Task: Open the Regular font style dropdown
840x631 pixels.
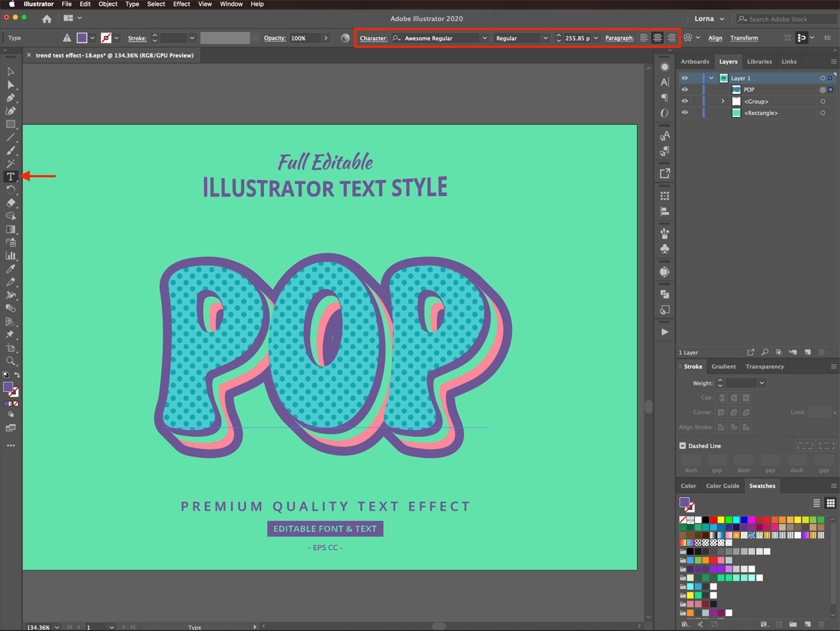Action: 545,38
